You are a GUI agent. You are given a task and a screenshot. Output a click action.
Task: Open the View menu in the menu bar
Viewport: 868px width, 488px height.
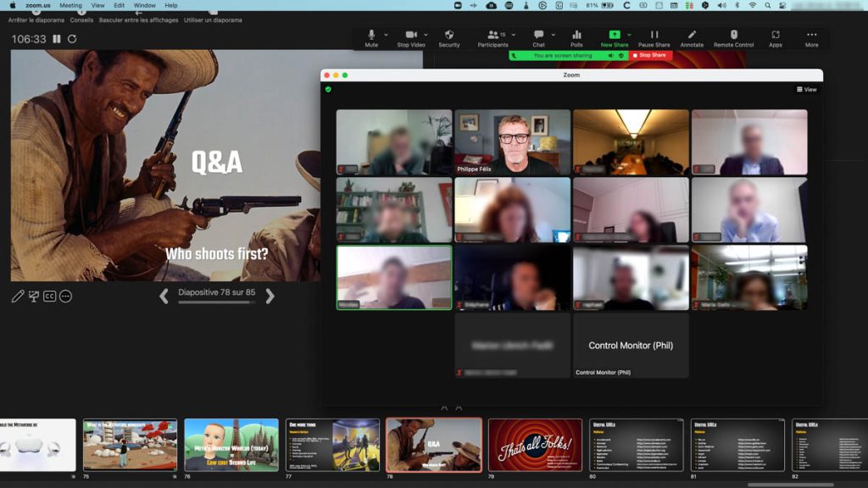click(97, 5)
